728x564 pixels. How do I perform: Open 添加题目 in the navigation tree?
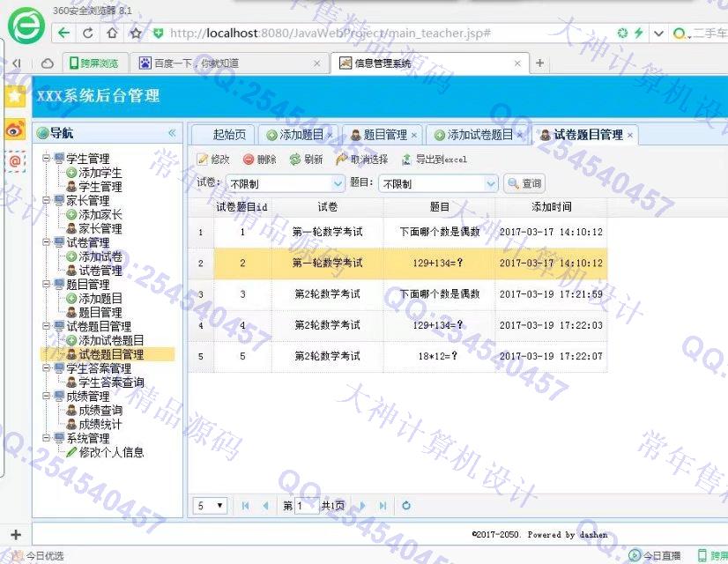[x=100, y=299]
